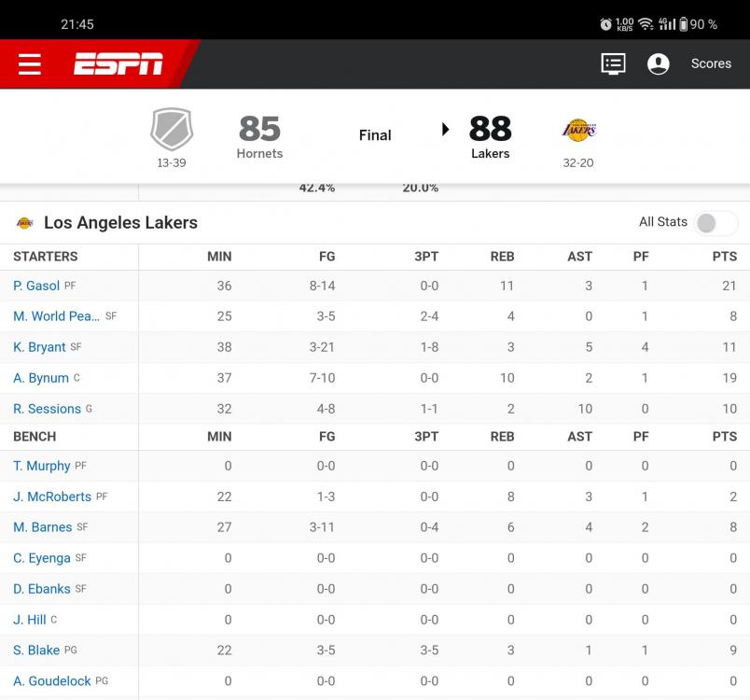Tap the alarm clock status bar icon
The image size is (750, 700).
coord(605,24)
